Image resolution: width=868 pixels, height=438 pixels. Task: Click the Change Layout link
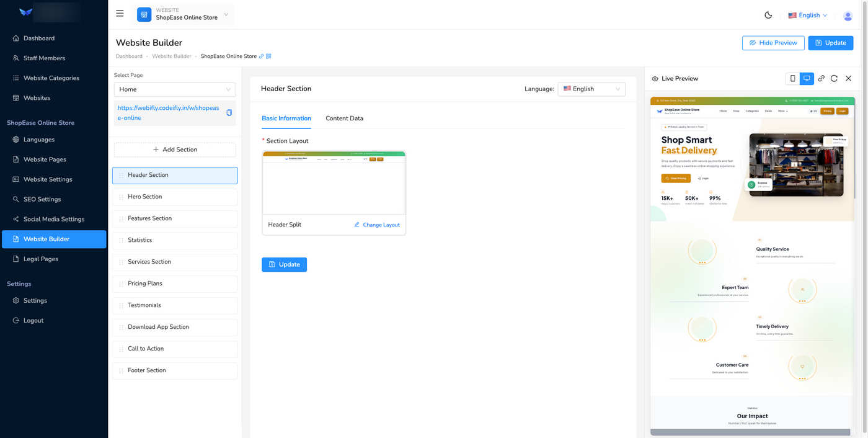point(377,225)
